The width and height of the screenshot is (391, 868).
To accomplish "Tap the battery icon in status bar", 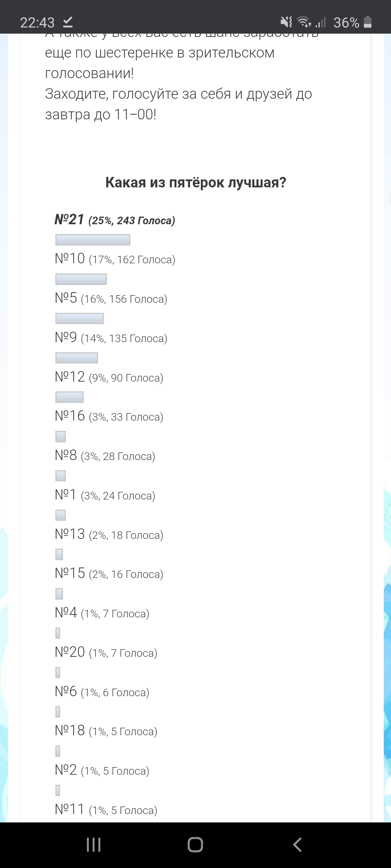I will click(x=367, y=22).
